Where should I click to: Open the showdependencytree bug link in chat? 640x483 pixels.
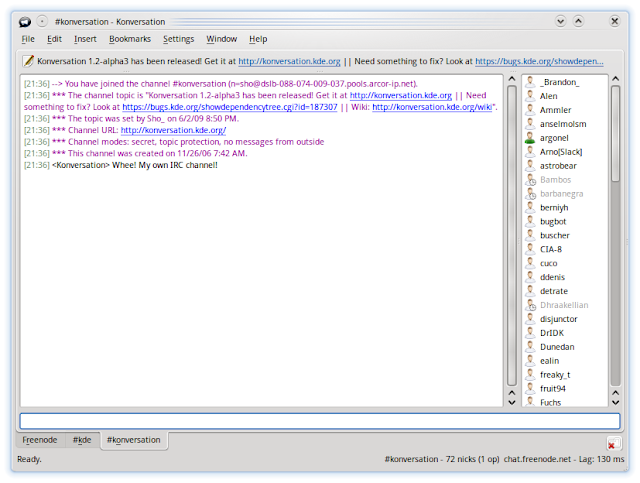pyautogui.click(x=230, y=107)
